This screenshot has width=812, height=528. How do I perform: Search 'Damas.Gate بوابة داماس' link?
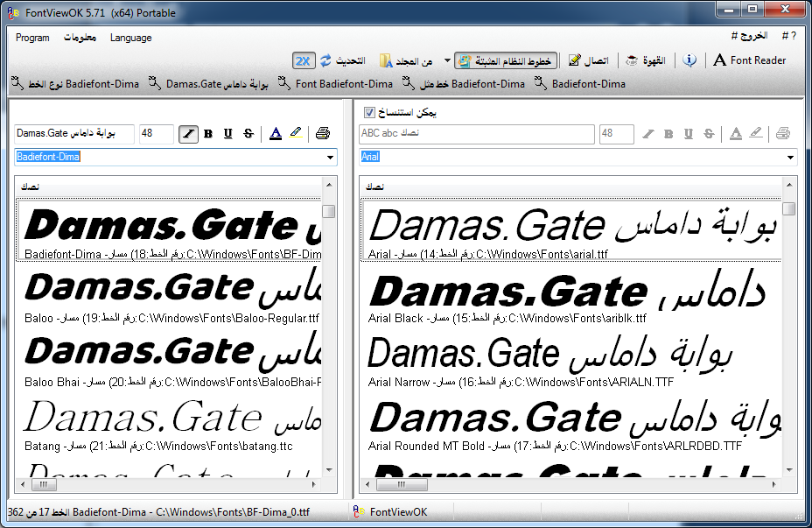(x=208, y=84)
